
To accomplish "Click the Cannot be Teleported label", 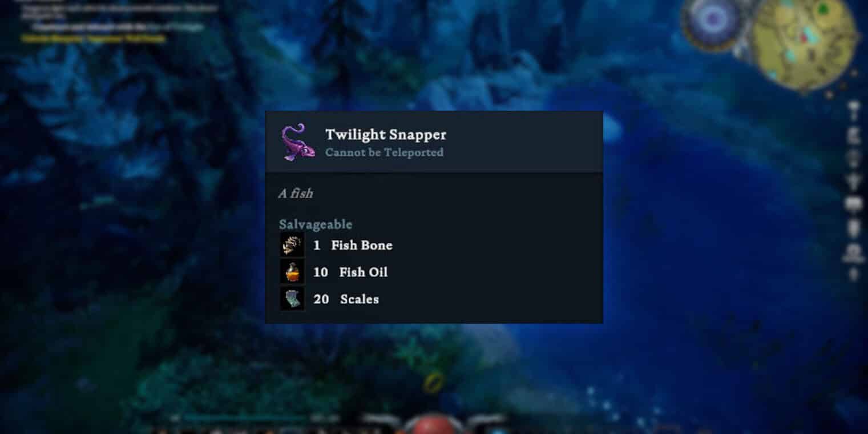I will tap(384, 152).
